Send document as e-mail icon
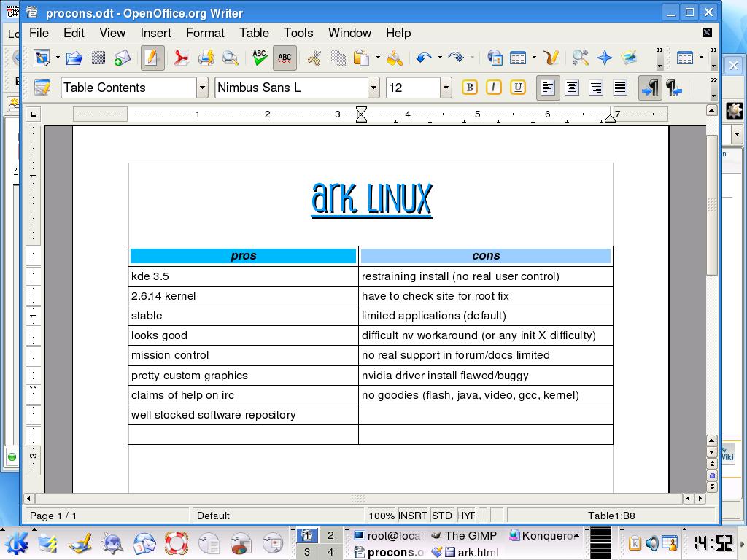The height and width of the screenshot is (560, 747). (123, 58)
